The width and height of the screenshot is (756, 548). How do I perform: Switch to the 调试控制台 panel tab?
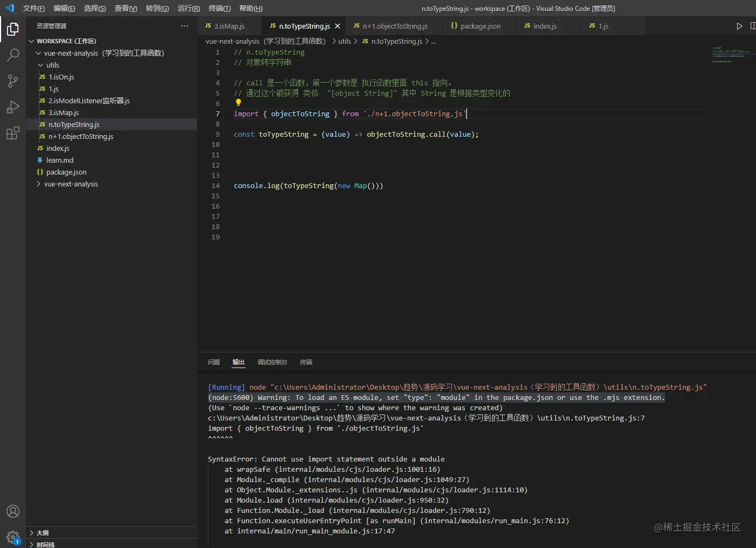tap(272, 362)
